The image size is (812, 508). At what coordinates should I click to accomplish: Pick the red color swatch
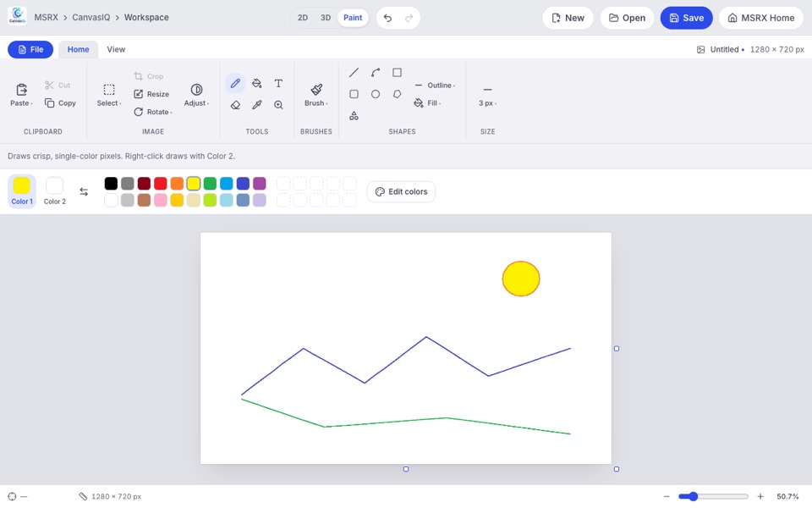(x=161, y=183)
